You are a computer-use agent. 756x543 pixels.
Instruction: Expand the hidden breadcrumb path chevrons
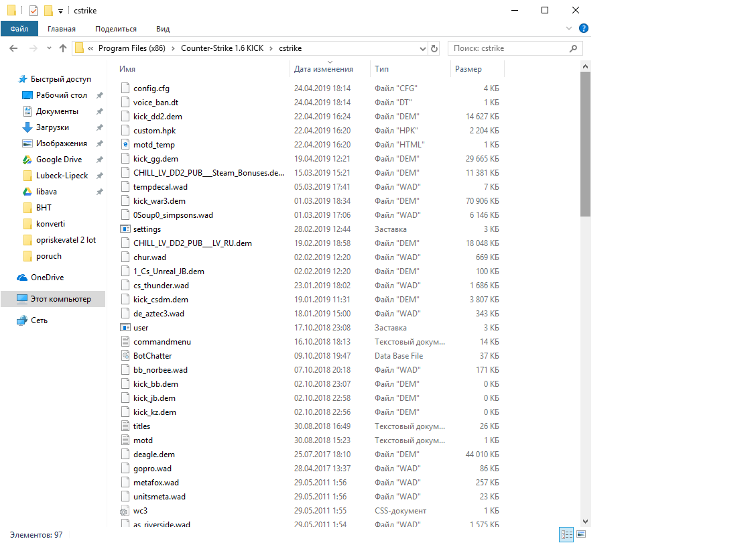click(90, 48)
